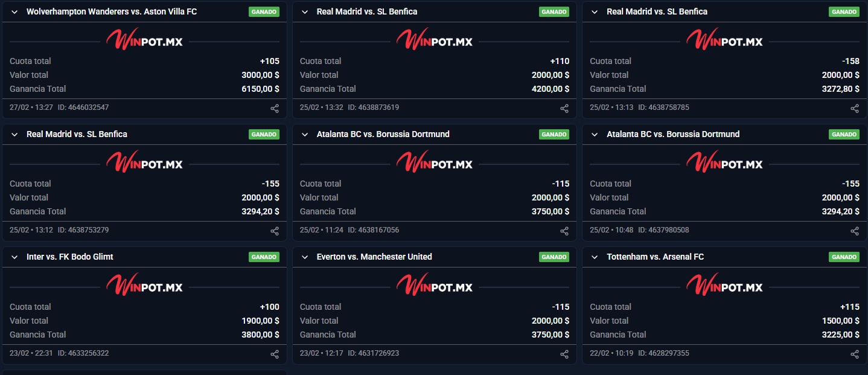Click GANADO badge on Inter vs. FK Bodo Glimt

[264, 257]
